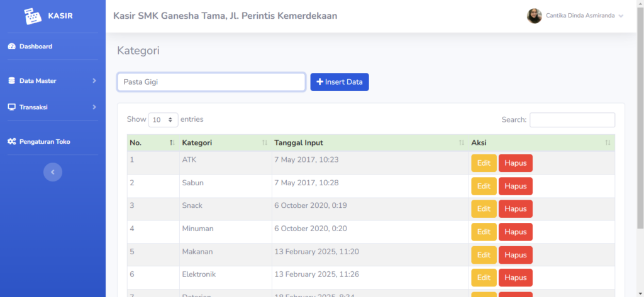Click the category name input with Pasta Gigi
The height and width of the screenshot is (297, 644).
[x=211, y=82]
